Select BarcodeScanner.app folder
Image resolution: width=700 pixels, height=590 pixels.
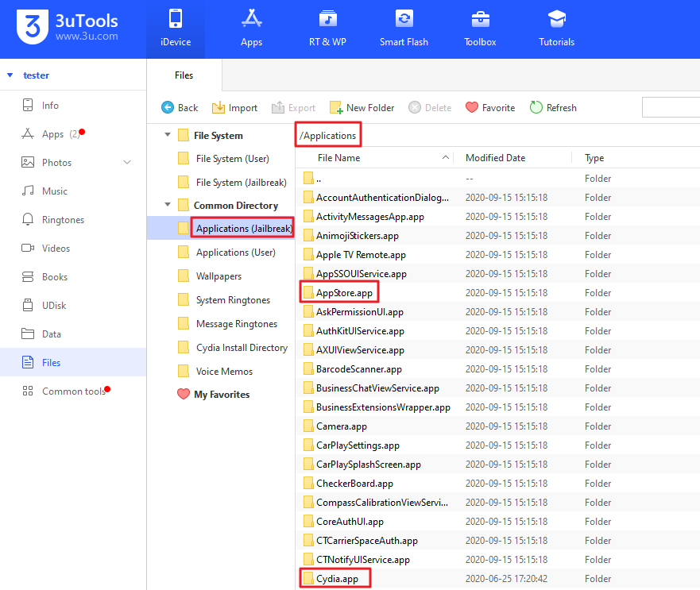click(497, 369)
